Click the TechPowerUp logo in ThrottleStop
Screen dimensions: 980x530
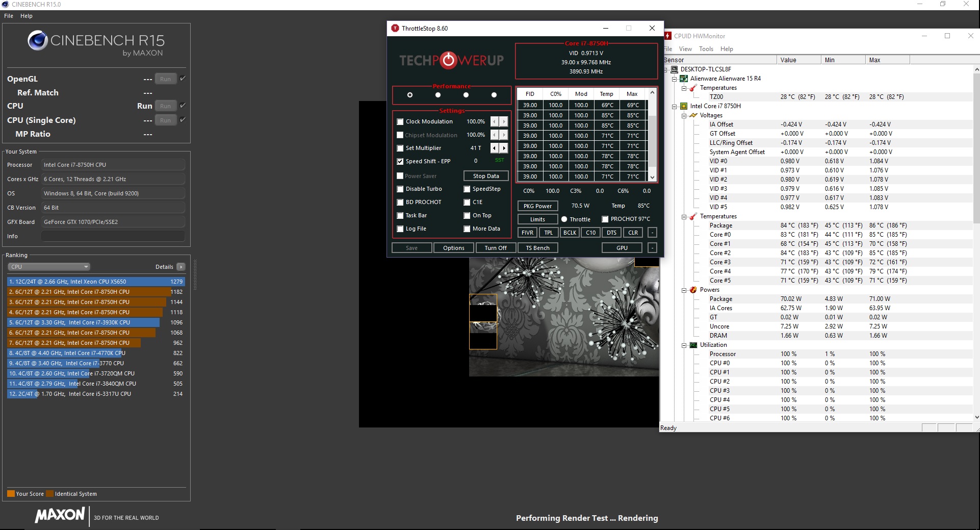click(x=451, y=60)
